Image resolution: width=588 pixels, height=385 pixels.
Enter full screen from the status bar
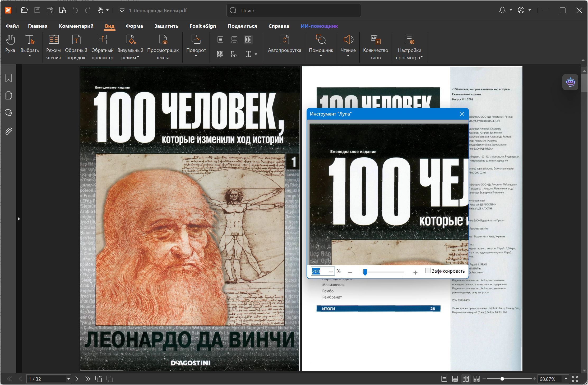[575, 379]
